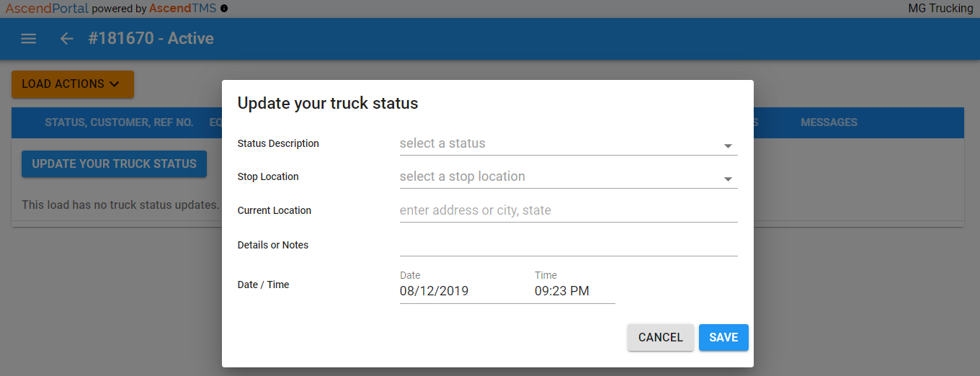Focus the Details or Notes field
The height and width of the screenshot is (376, 980).
[x=569, y=245]
